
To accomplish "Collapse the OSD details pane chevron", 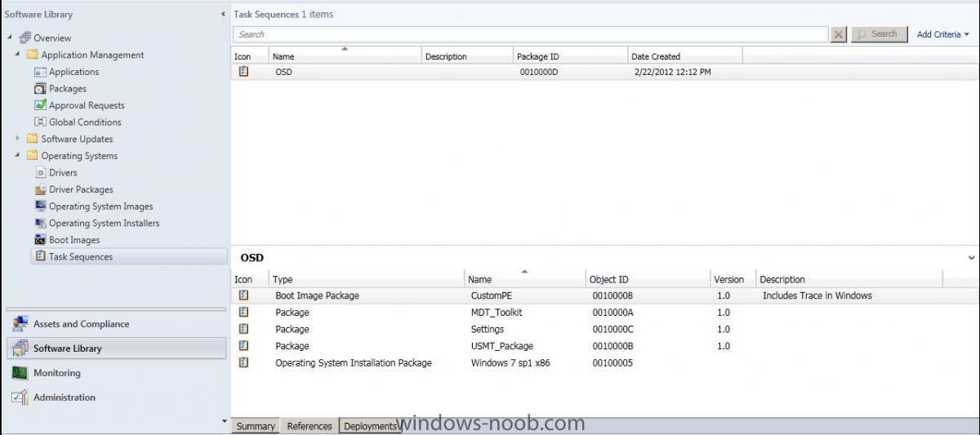I will (x=971, y=258).
